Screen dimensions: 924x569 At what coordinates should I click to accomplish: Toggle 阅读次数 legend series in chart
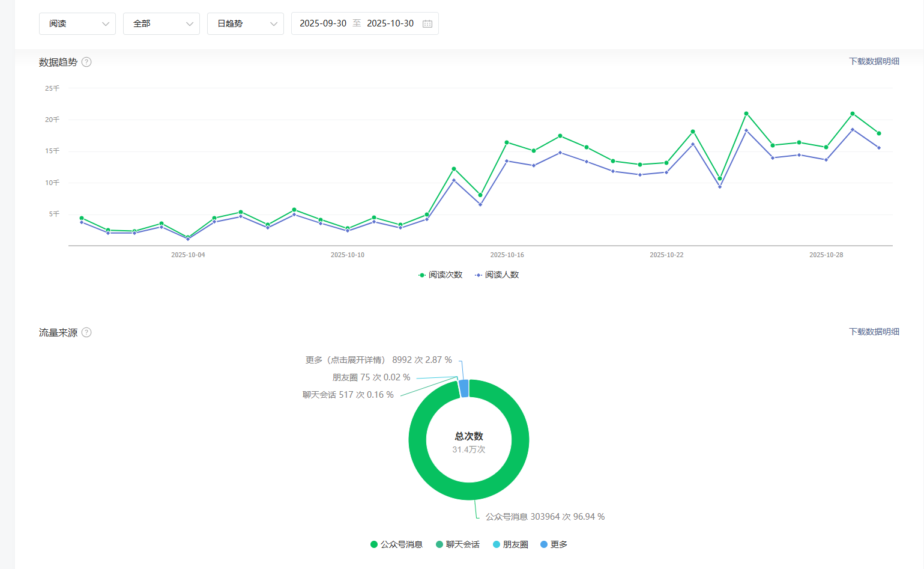pos(441,275)
